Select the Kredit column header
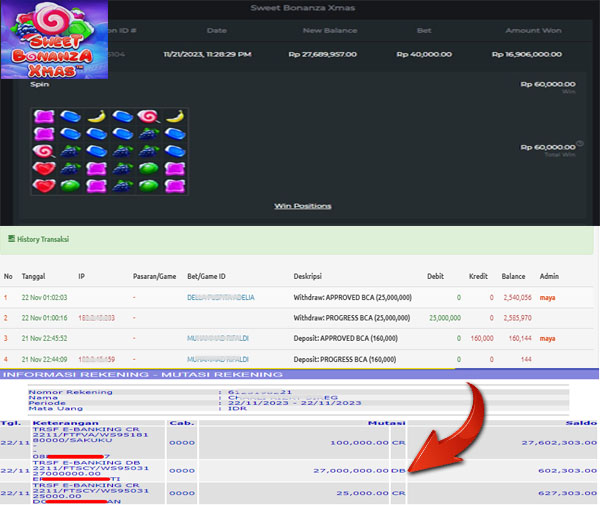 click(478, 276)
